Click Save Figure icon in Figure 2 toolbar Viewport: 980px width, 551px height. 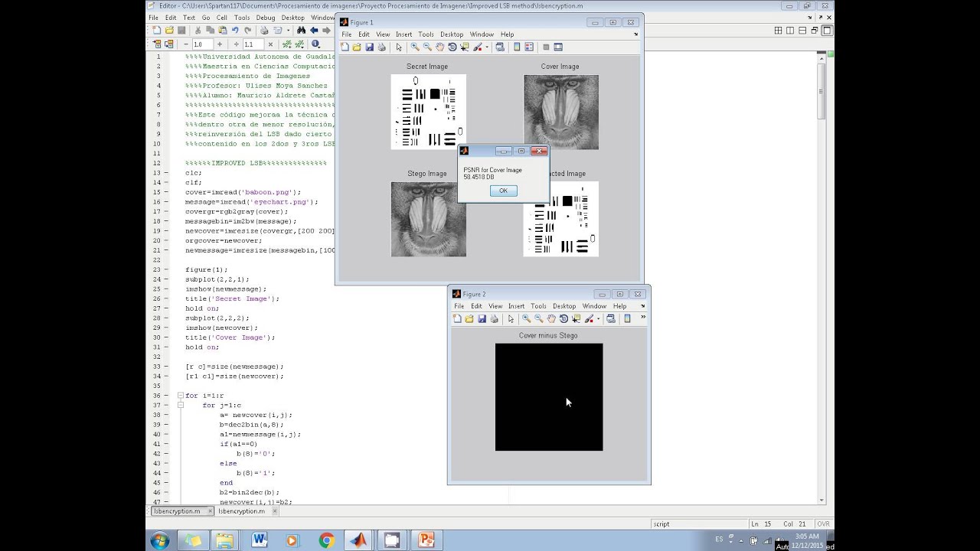pyautogui.click(x=482, y=318)
